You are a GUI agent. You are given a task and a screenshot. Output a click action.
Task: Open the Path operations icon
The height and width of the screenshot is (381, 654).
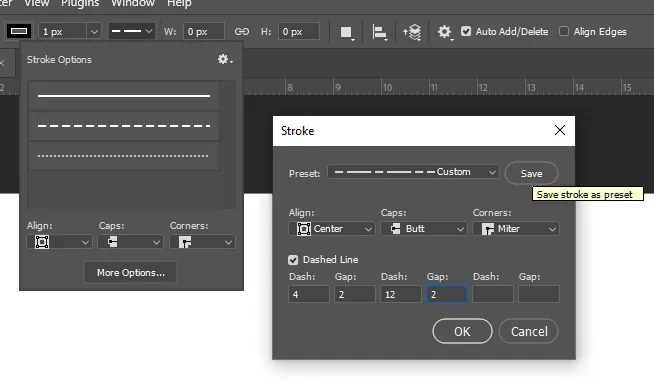[x=346, y=32]
